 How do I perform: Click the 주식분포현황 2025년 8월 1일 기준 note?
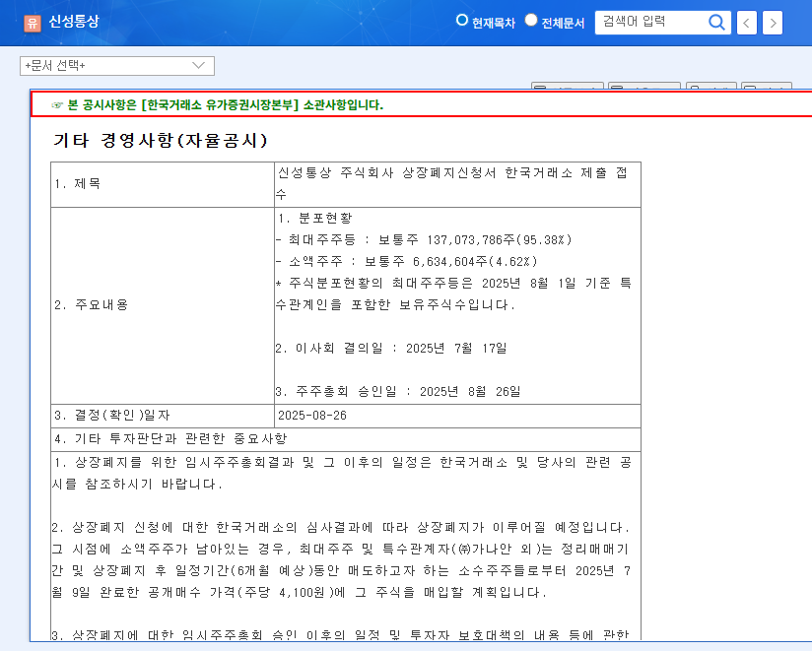pos(453,293)
